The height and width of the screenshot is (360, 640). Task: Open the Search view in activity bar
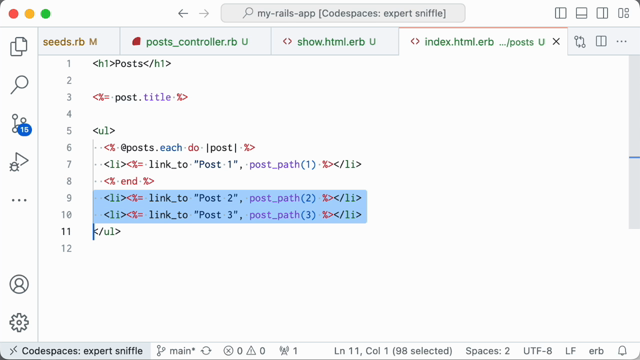pyautogui.click(x=19, y=84)
